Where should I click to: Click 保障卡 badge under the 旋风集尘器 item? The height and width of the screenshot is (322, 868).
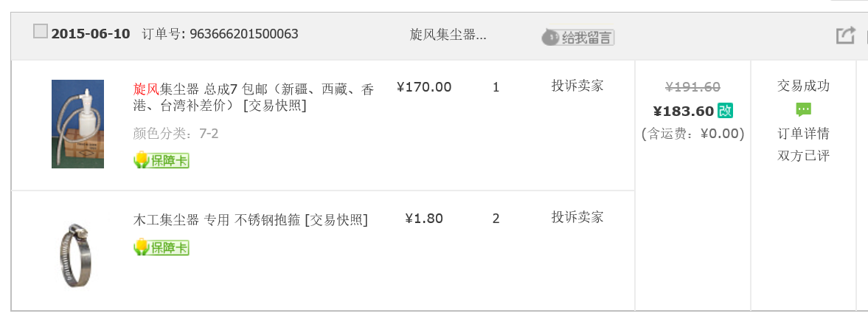161,160
